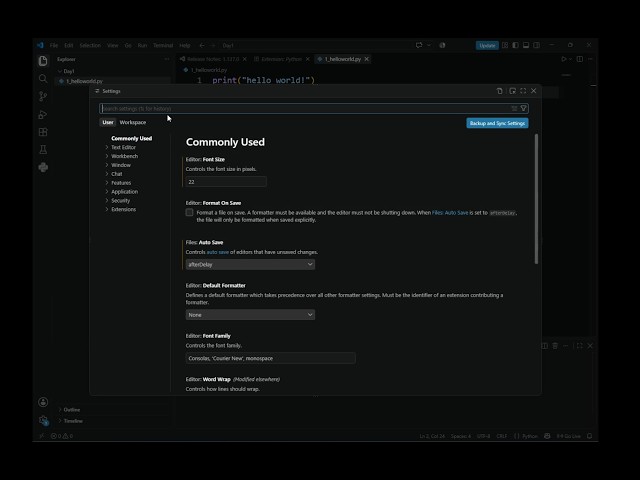Click errors and warnings status indicator
This screenshot has width=640, height=480.
(62, 436)
